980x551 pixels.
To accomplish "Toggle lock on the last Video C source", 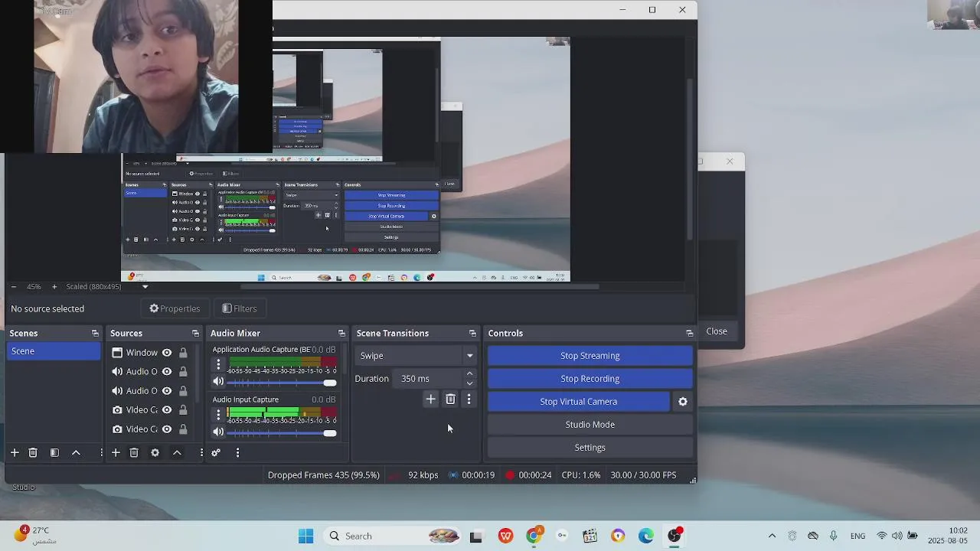I will coord(183,429).
